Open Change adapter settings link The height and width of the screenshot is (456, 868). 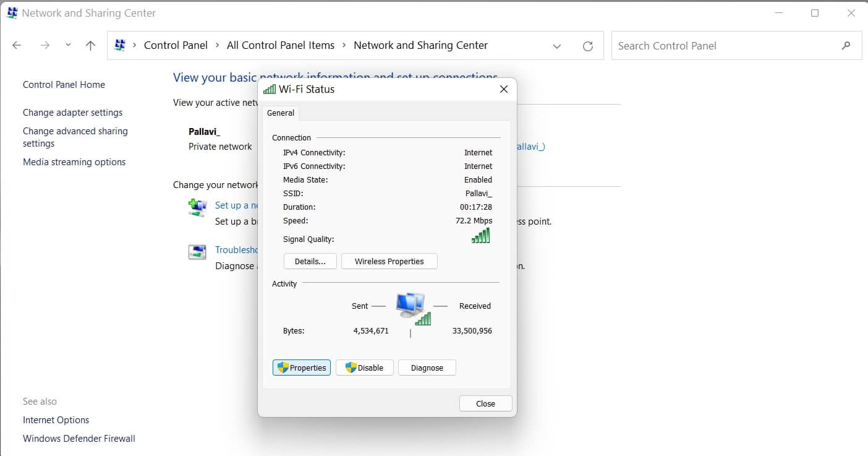point(72,113)
